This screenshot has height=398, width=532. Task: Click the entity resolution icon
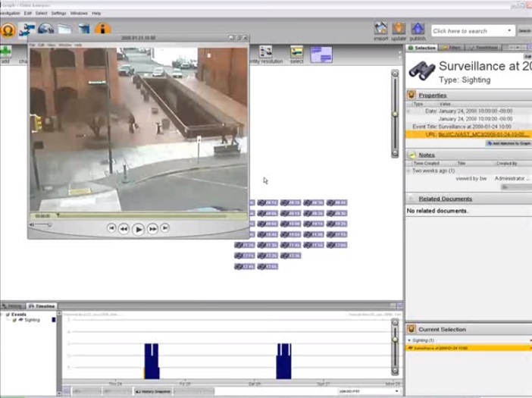coord(266,52)
